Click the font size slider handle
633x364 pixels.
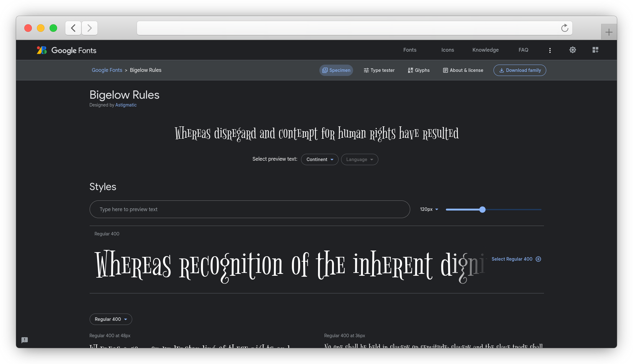482,210
